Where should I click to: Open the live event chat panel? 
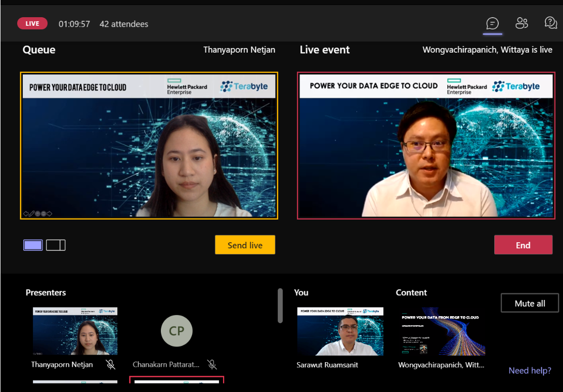492,23
